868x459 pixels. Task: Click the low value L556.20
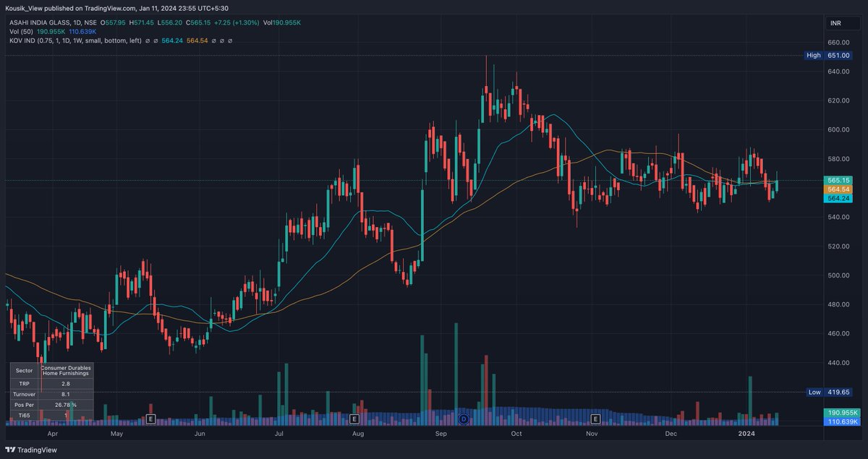(170, 22)
